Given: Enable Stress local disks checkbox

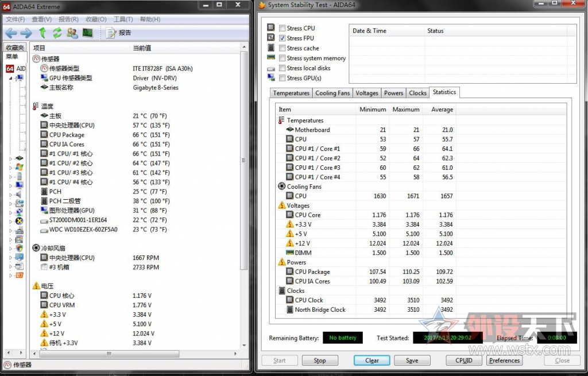Looking at the screenshot, I should click(x=282, y=68).
